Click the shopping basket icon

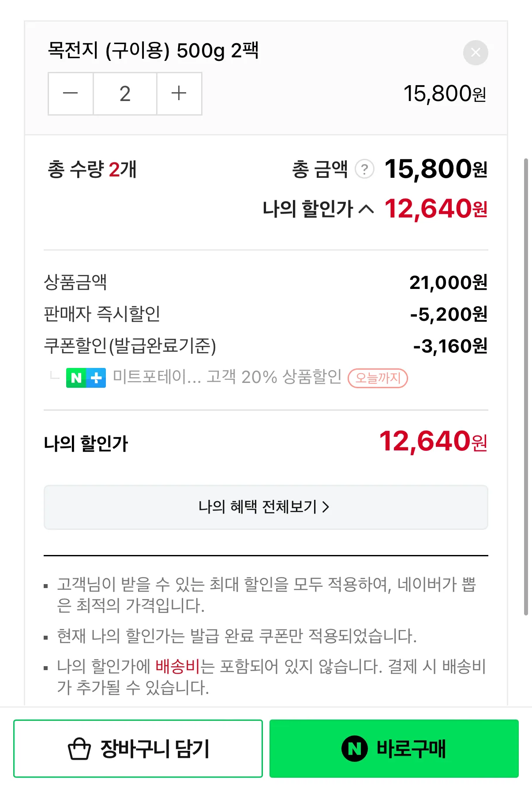pyautogui.click(x=79, y=749)
